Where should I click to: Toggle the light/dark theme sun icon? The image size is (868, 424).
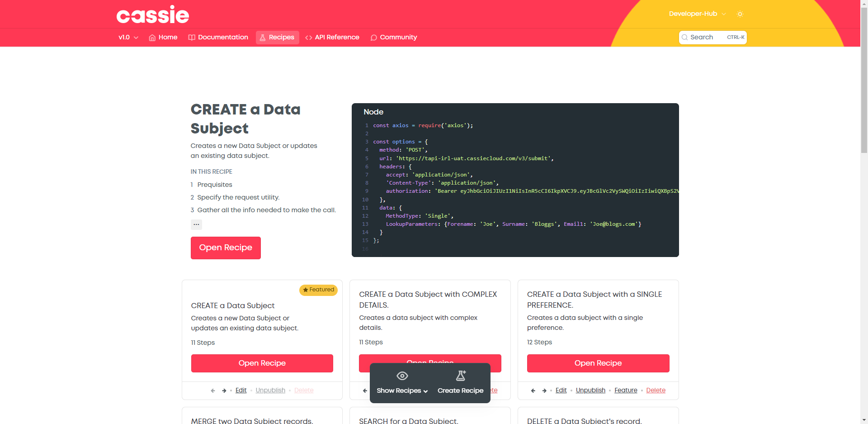(x=740, y=14)
